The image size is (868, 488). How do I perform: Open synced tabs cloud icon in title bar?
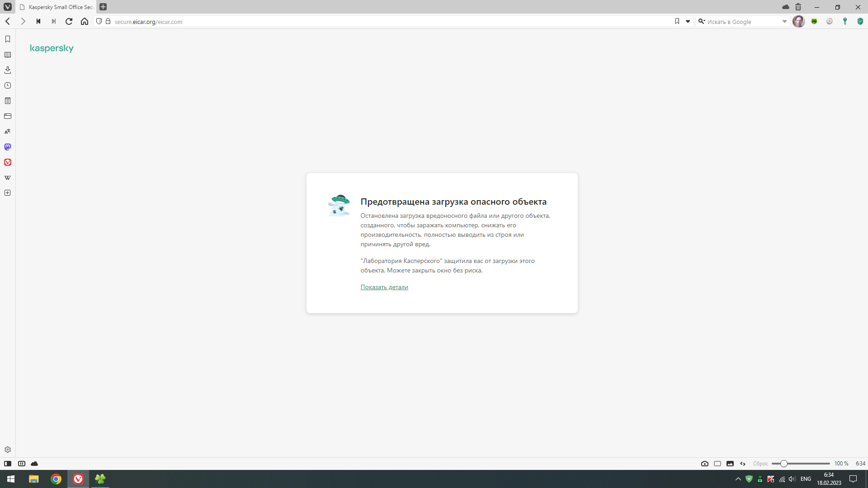click(786, 7)
